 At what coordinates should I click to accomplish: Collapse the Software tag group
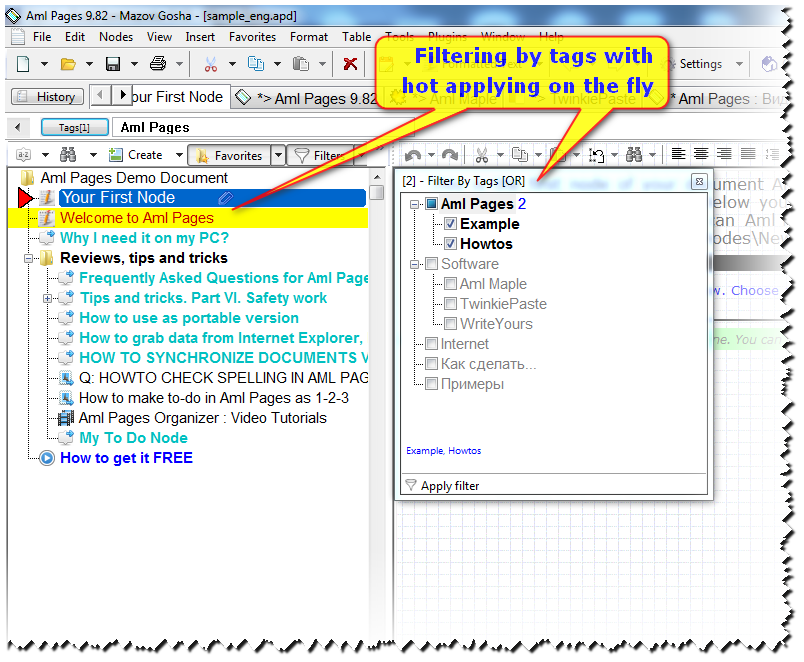pyautogui.click(x=414, y=265)
